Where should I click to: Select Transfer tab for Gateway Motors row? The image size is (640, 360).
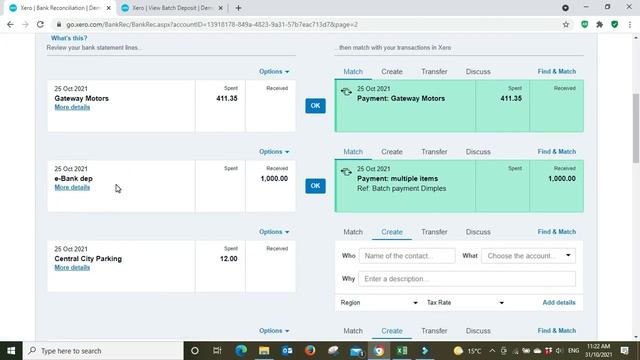pos(434,71)
